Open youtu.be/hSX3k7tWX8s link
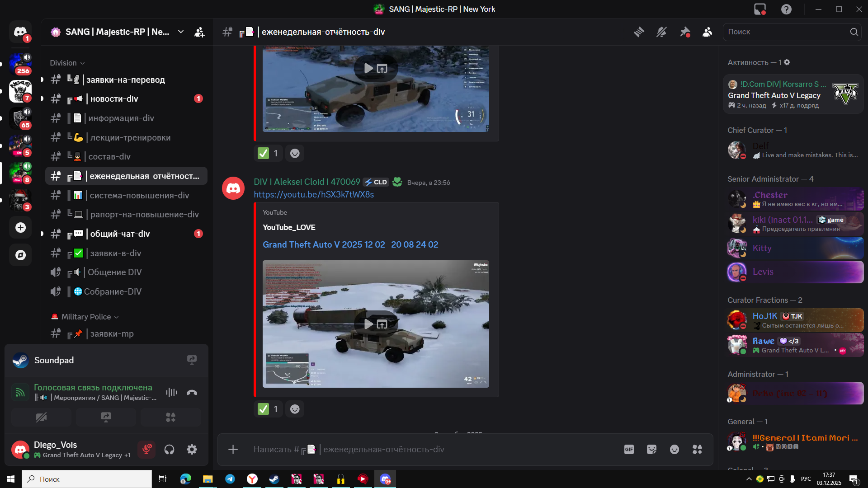Viewport: 868px width, 488px height. 314,194
